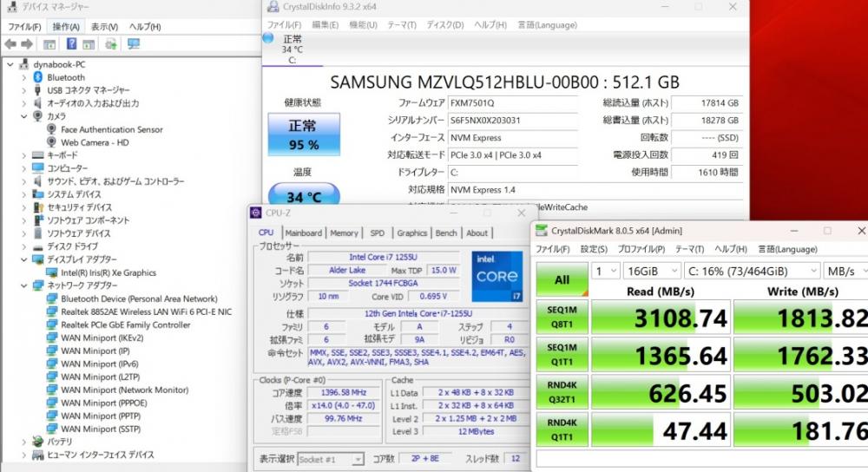Image resolution: width=868 pixels, height=472 pixels.
Task: Run the RND4K Q1T1 benchmark
Action: 562,429
